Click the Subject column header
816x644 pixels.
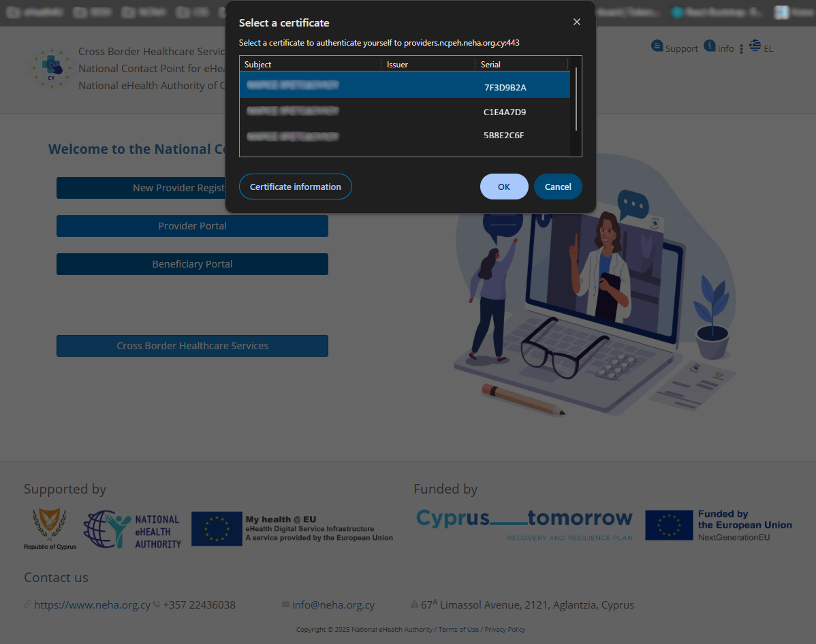[x=310, y=65]
